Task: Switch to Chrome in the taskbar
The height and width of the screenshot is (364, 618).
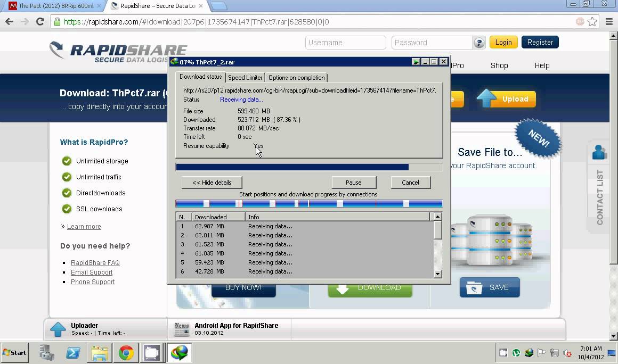Action: point(126,353)
